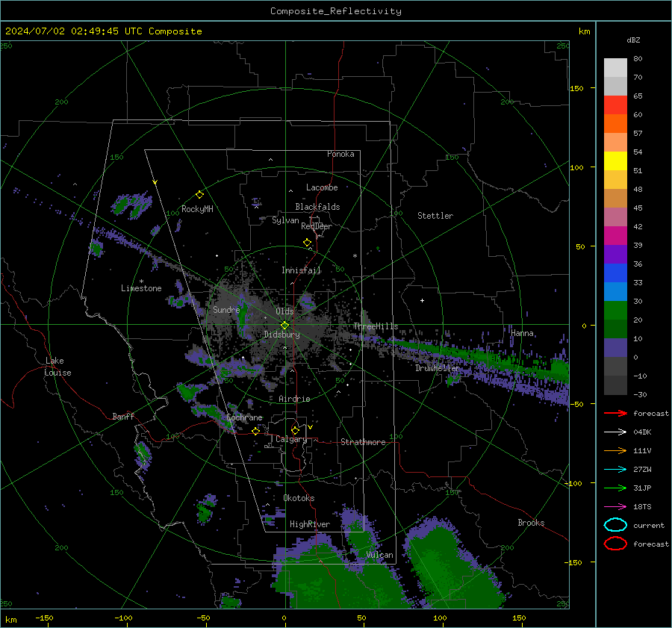This screenshot has height=628, width=672.
Task: Click the green 31JP arrow in legend
Action: click(615, 488)
